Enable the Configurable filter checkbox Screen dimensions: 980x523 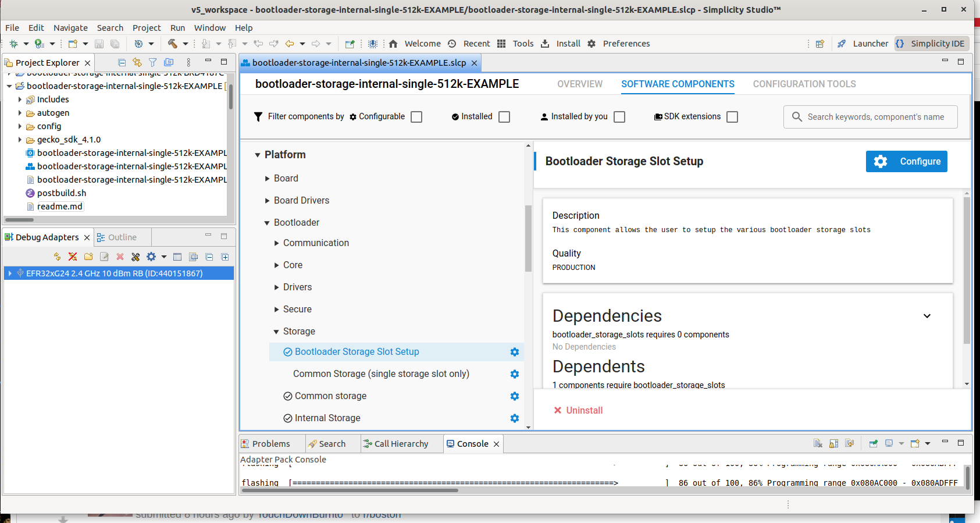coord(416,117)
